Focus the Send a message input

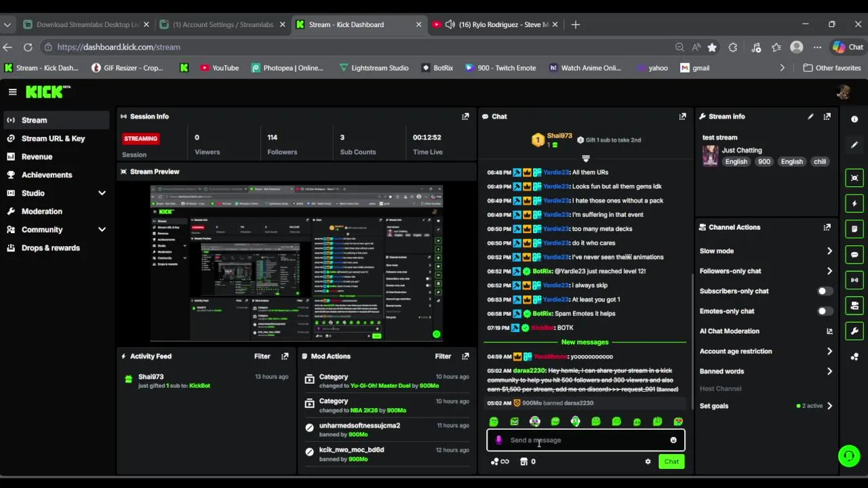[586, 441]
